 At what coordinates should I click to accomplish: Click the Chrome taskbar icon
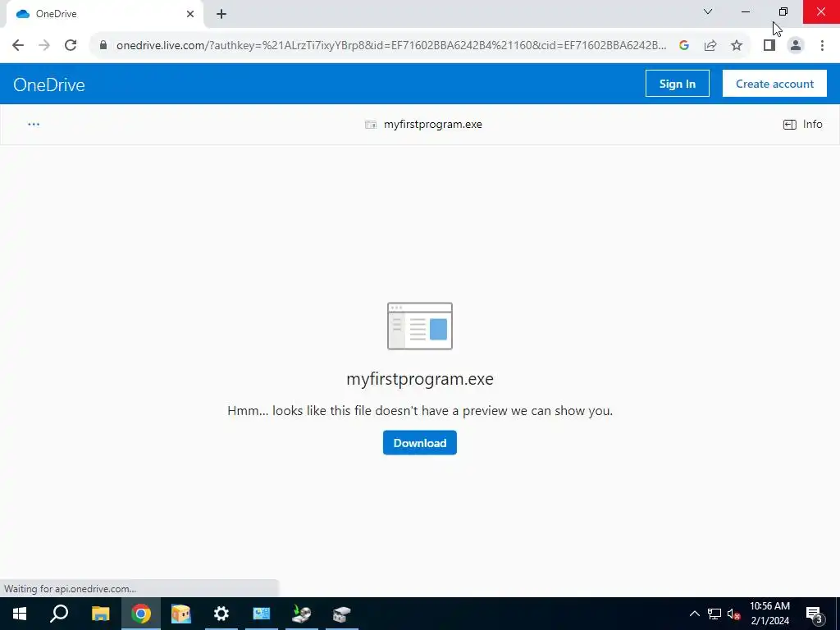(x=141, y=614)
